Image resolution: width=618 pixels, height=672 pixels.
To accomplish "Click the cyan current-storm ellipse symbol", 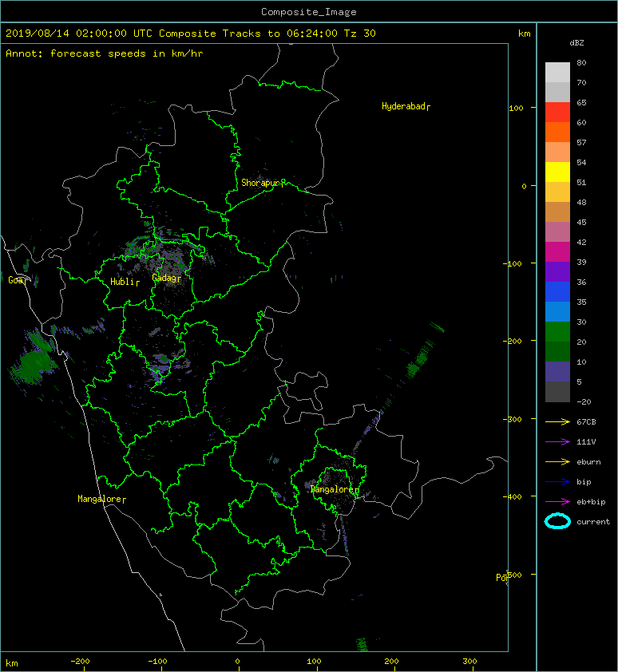I will [557, 521].
